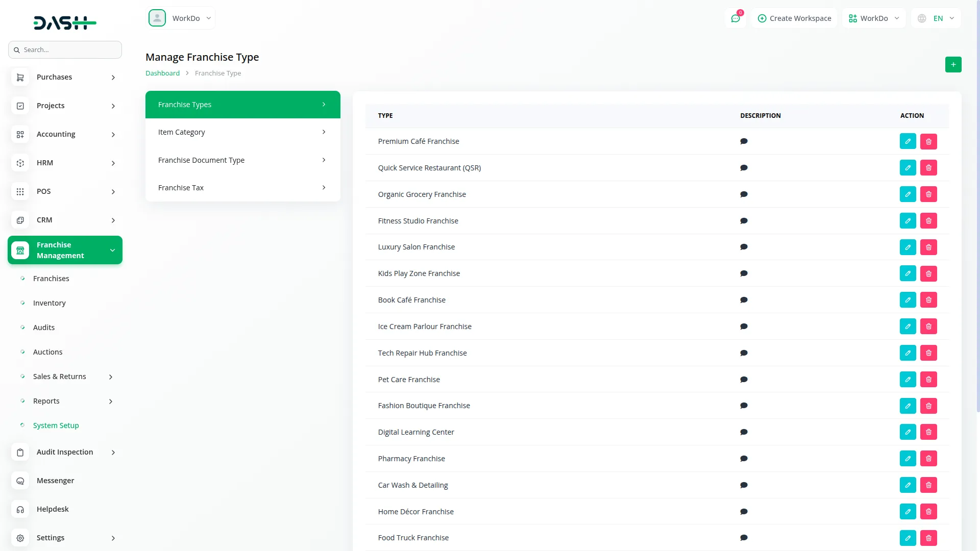This screenshot has width=980, height=551.
Task: Switch to the Item Category tab
Action: 242,132
